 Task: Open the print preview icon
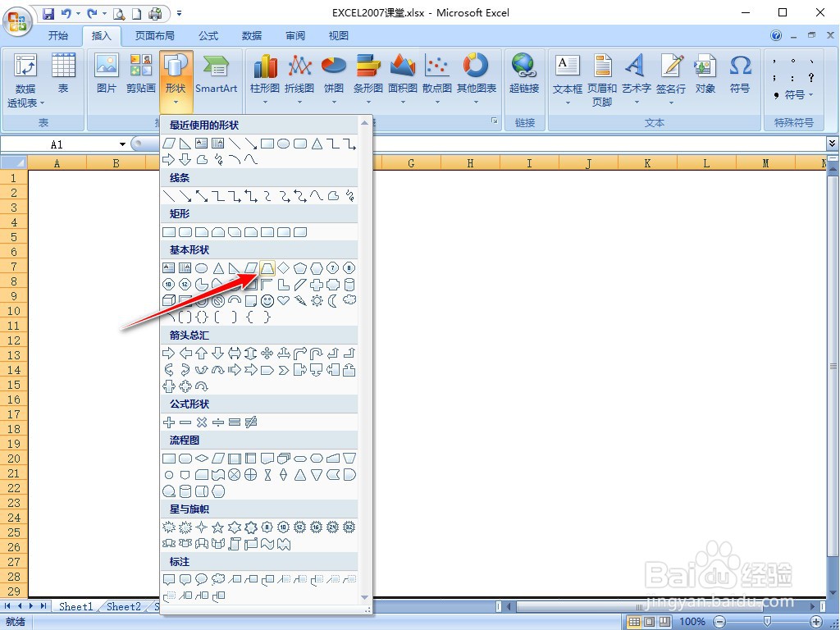tap(119, 13)
